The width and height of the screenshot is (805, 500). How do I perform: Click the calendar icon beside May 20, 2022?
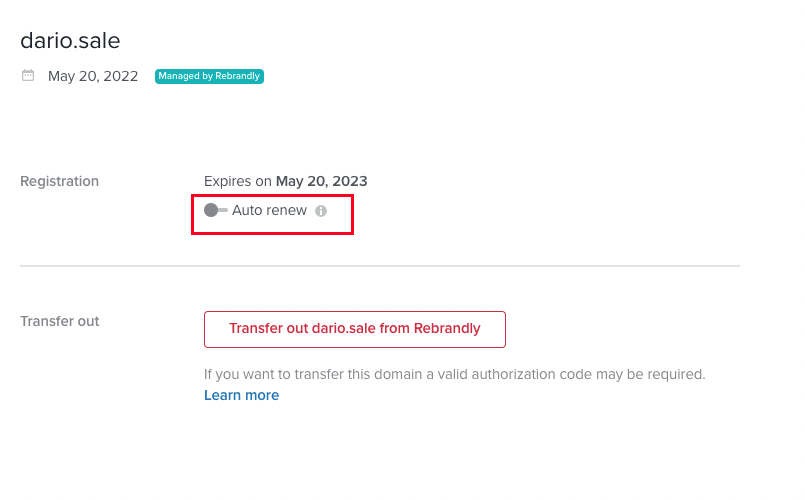pos(28,75)
